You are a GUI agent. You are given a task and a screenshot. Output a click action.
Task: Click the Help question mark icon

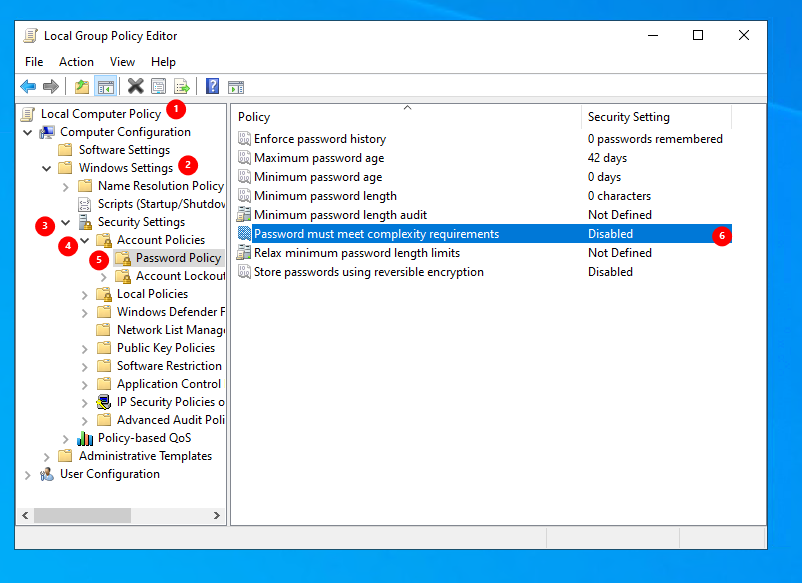click(x=212, y=87)
